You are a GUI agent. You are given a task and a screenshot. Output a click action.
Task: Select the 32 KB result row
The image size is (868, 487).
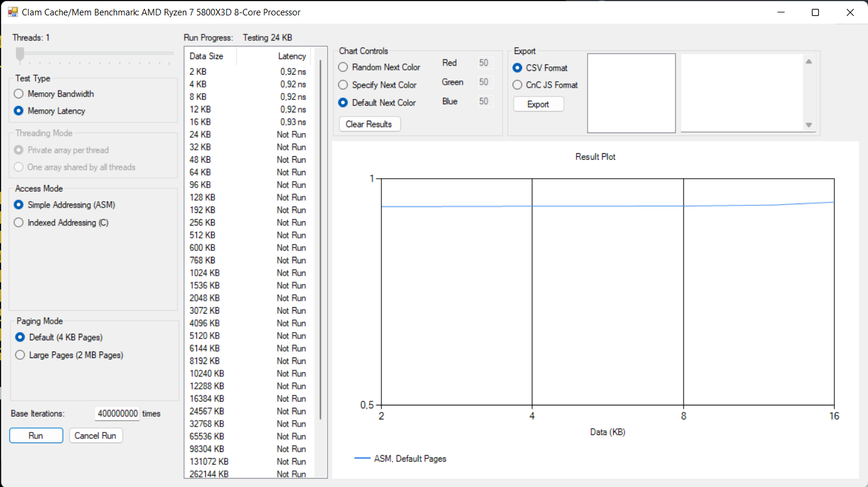click(x=248, y=147)
